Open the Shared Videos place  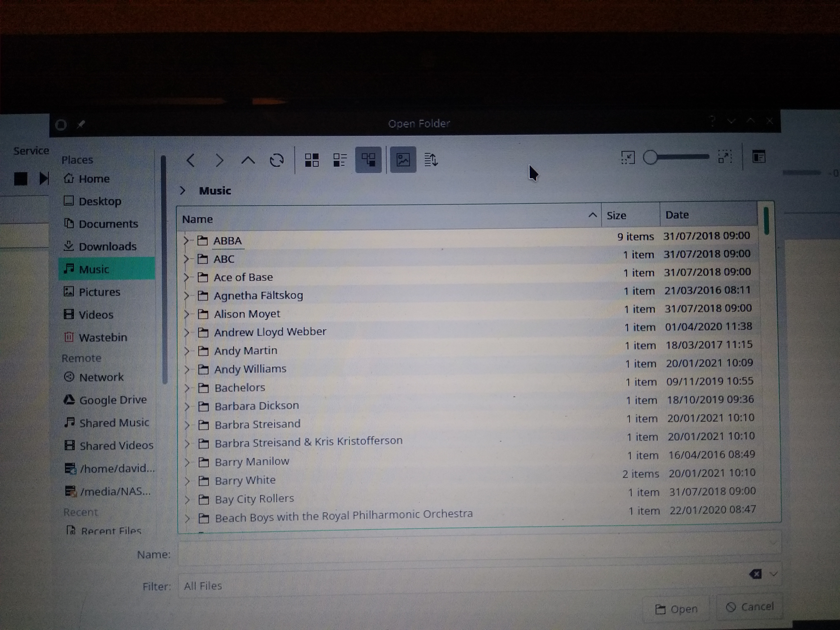(109, 445)
